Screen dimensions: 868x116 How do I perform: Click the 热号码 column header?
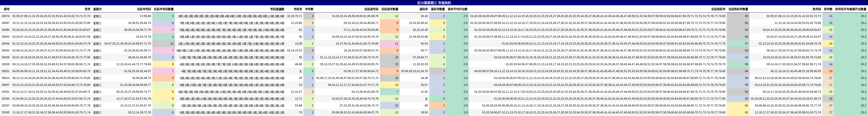(x=817, y=10)
